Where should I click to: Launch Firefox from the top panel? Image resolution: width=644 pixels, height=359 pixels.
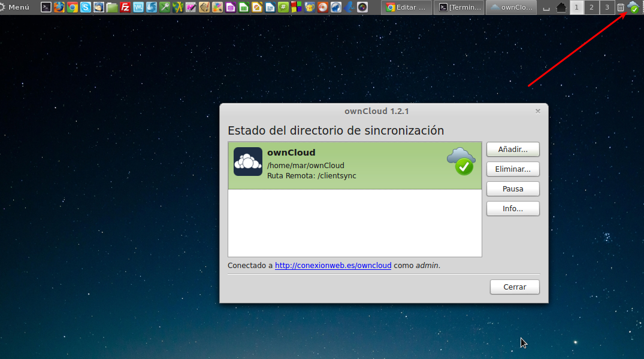tap(59, 7)
